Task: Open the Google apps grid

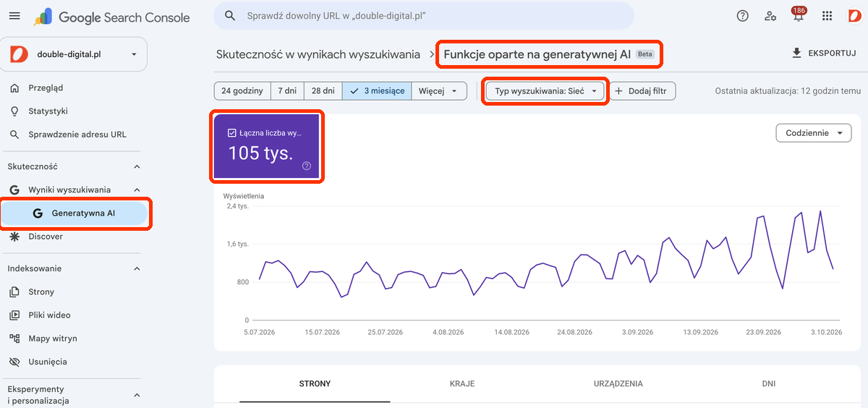Action: [827, 16]
